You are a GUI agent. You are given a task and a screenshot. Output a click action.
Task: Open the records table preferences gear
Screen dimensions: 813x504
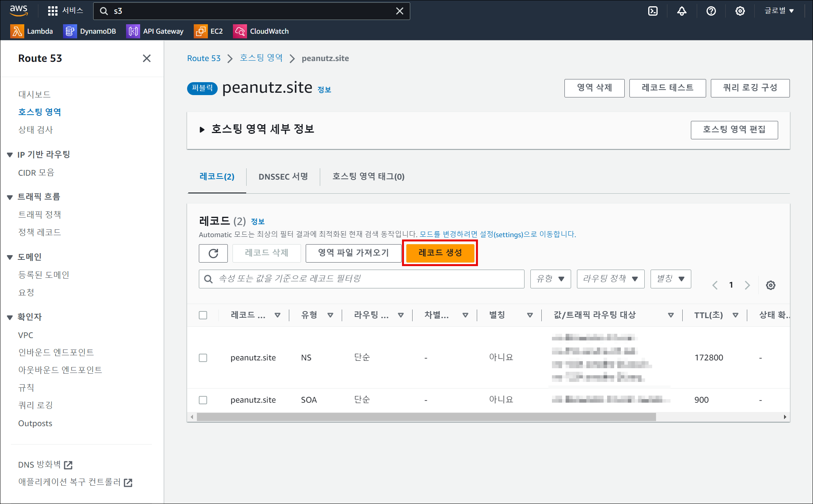[x=770, y=285]
